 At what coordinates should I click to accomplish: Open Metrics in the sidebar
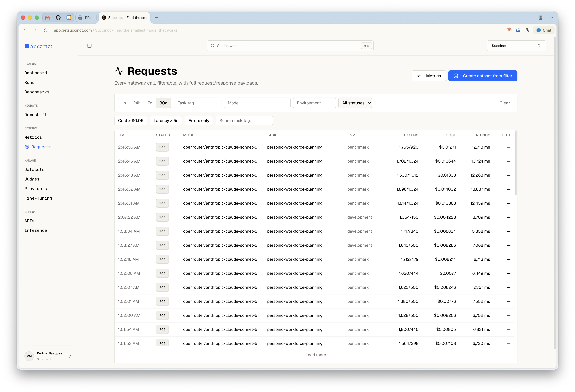point(33,137)
